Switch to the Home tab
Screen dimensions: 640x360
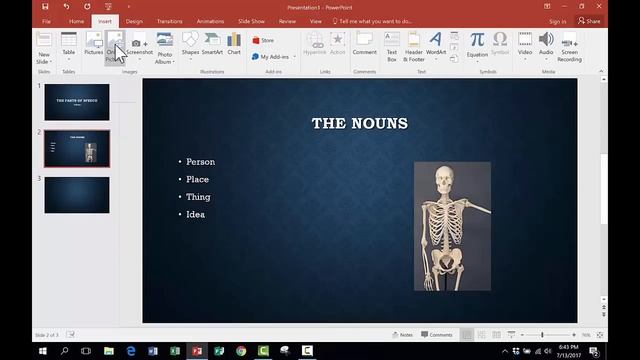pyautogui.click(x=76, y=21)
